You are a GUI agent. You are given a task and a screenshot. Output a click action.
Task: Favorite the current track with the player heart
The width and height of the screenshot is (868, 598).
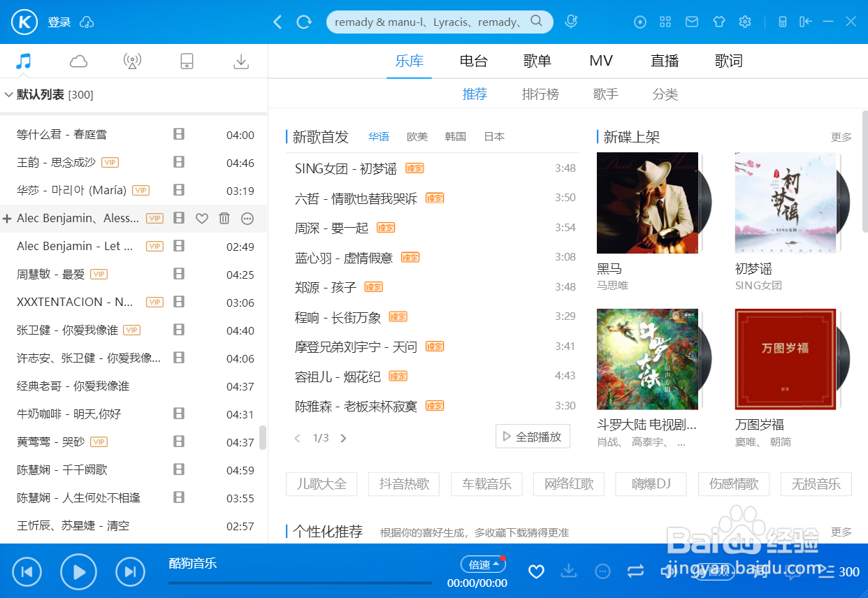click(x=536, y=572)
